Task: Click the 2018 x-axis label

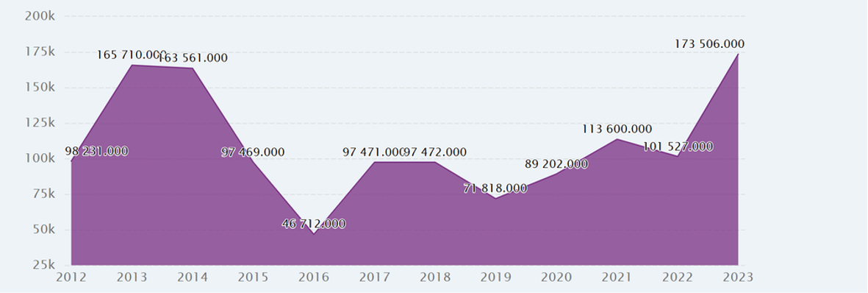Action: coord(435,277)
